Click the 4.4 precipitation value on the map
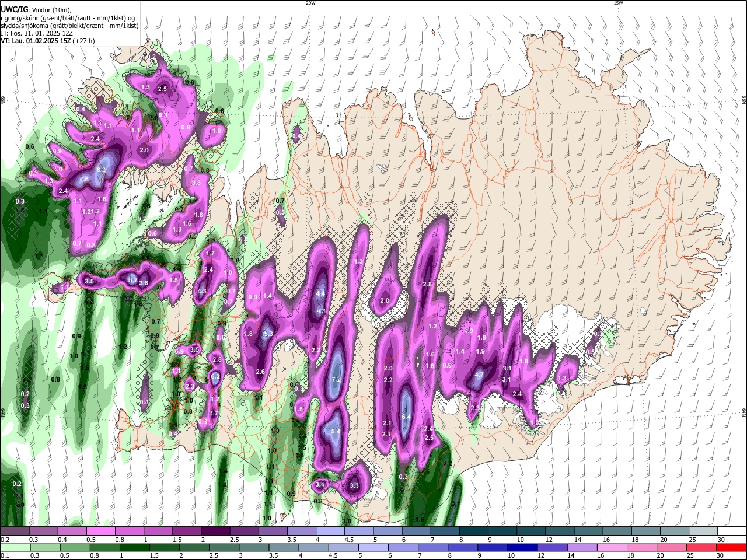 click(320, 295)
